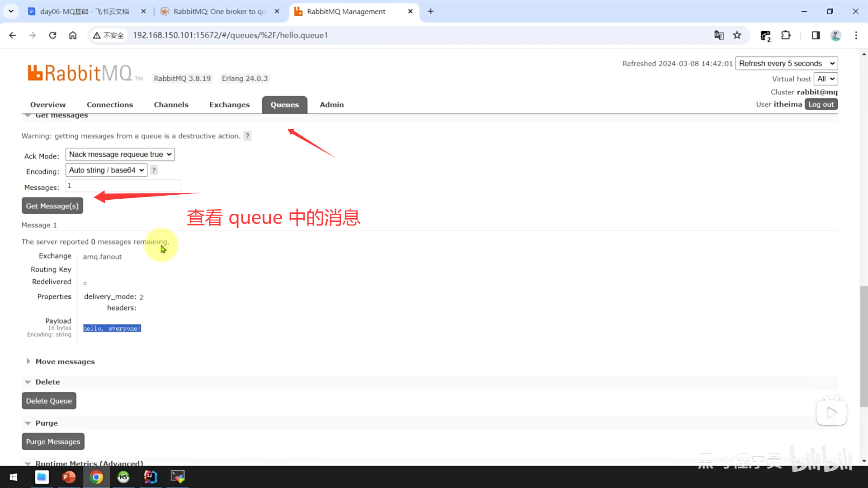Open PowerPoint from the taskbar
This screenshot has height=488, width=868.
click(x=69, y=477)
